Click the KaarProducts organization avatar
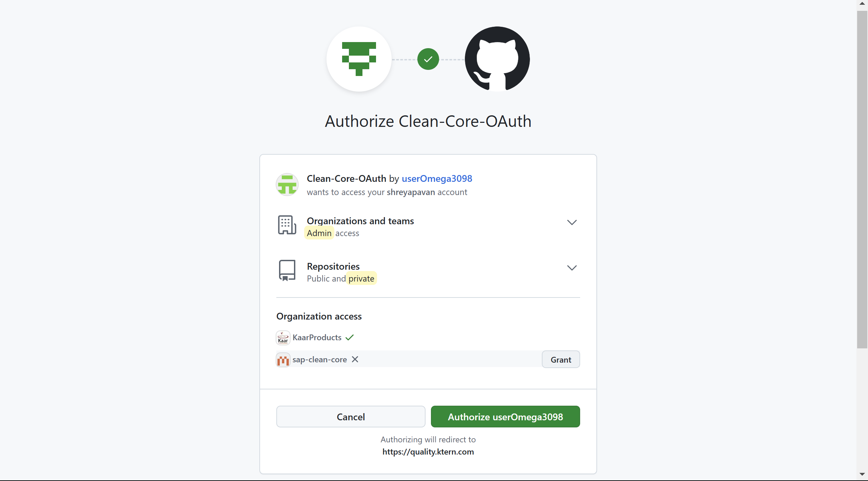Screen dimensions: 868x481 [283, 338]
